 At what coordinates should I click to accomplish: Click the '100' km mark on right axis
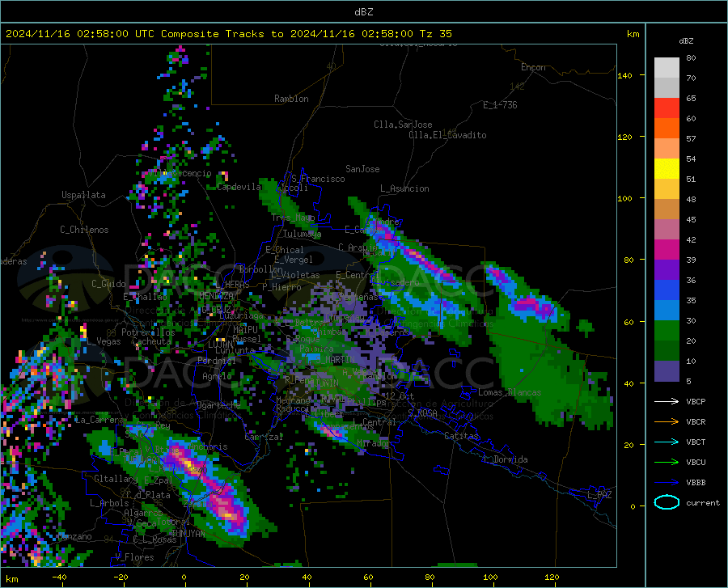(624, 198)
